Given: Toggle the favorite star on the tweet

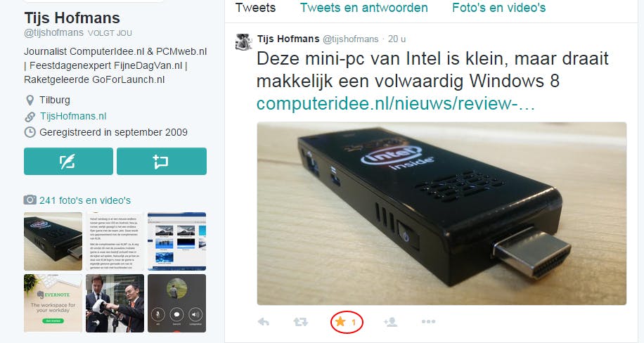Looking at the screenshot, I should coord(340,322).
